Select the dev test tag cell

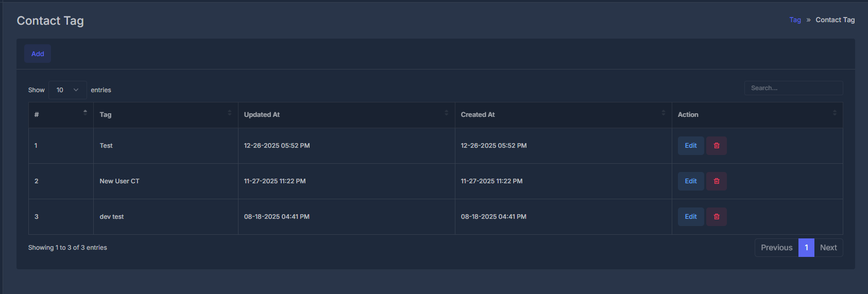pyautogui.click(x=166, y=217)
